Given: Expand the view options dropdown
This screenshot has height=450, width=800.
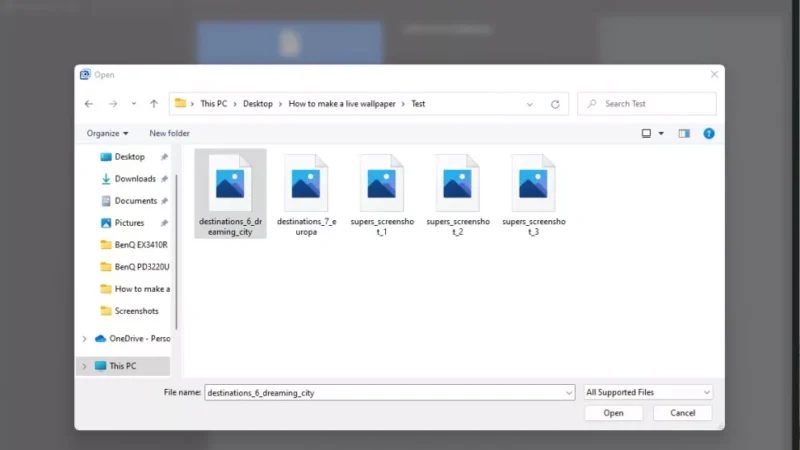Looking at the screenshot, I should (x=661, y=133).
